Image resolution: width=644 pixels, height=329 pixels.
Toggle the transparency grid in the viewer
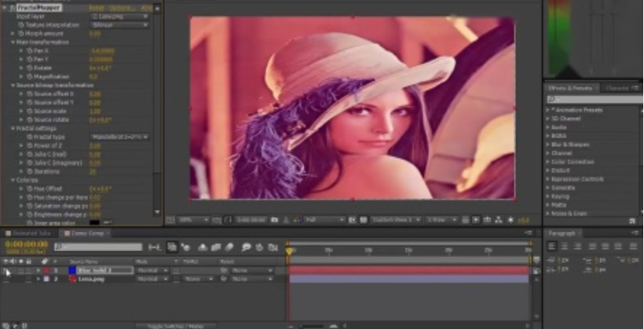coord(364,220)
